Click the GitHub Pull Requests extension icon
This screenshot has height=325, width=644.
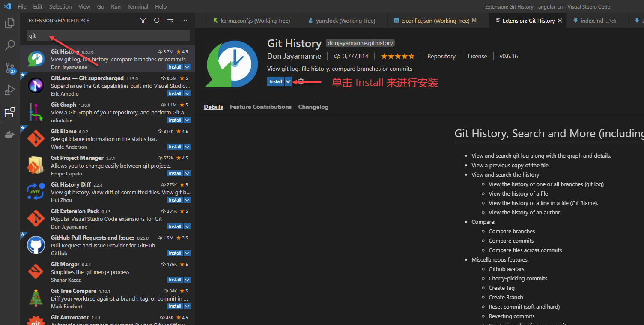36,245
